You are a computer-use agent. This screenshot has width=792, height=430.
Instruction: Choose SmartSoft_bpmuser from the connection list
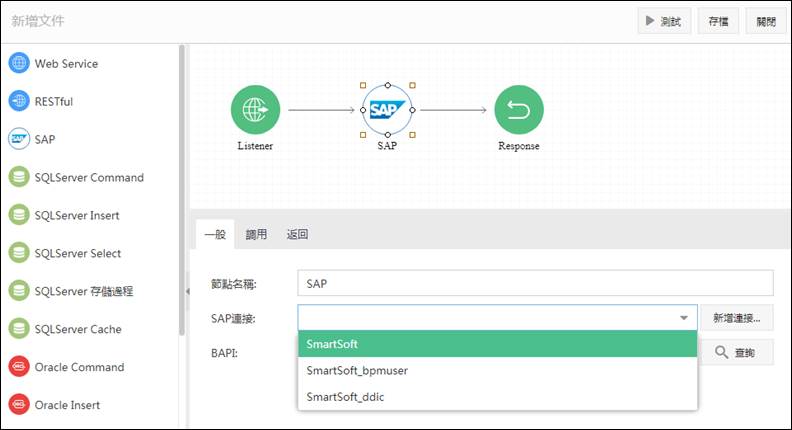pyautogui.click(x=498, y=370)
